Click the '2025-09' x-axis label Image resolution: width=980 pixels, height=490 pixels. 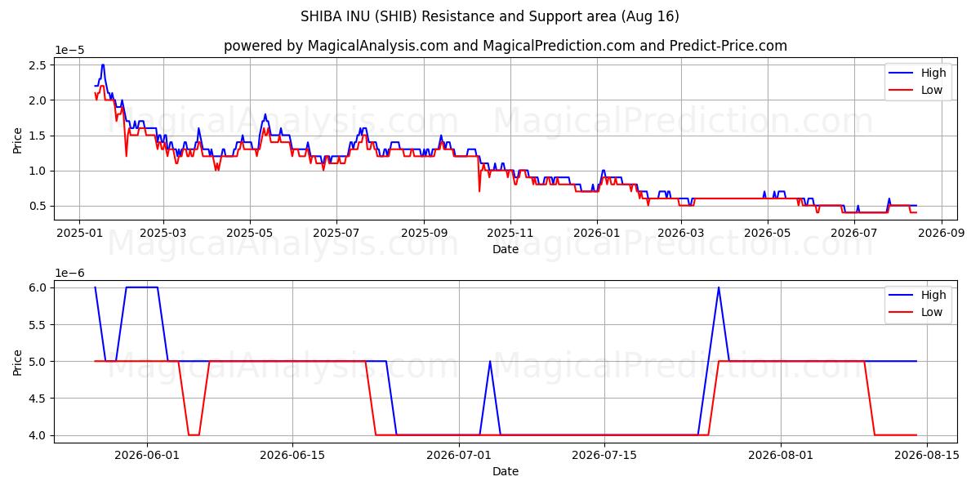tap(424, 233)
